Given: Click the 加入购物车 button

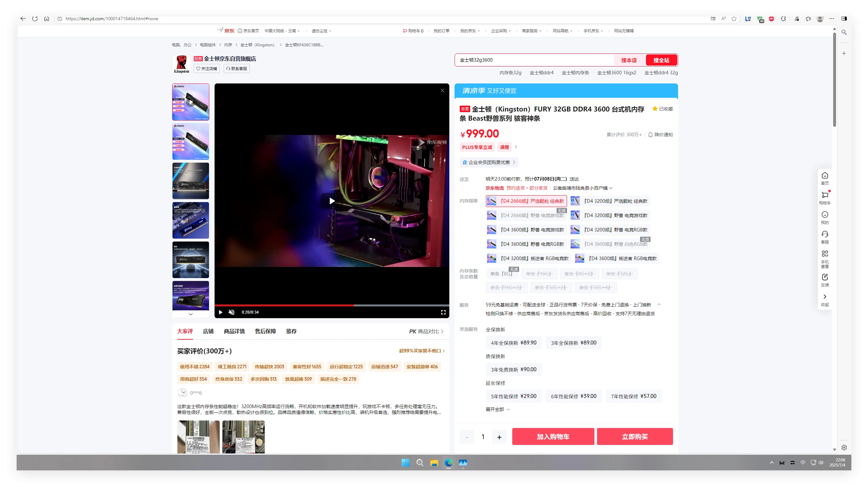Looking at the screenshot, I should pyautogui.click(x=553, y=437).
